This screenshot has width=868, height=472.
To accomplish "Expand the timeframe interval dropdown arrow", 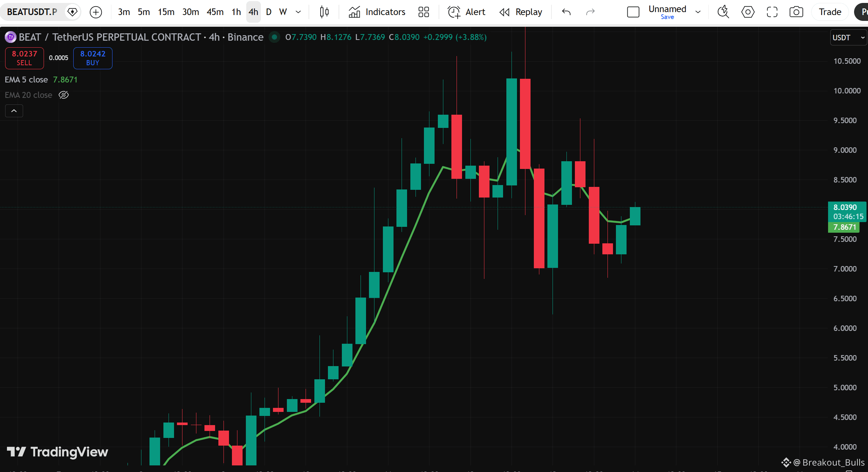I will [298, 12].
